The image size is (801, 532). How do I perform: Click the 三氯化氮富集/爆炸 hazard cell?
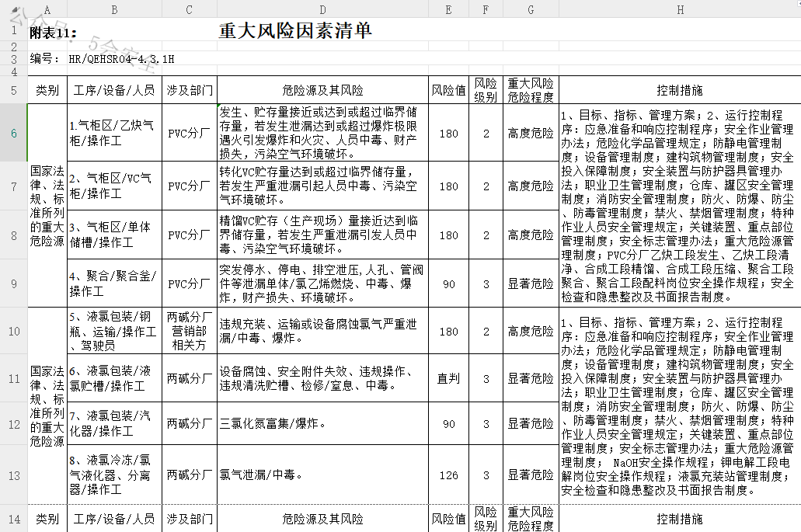pos(322,424)
